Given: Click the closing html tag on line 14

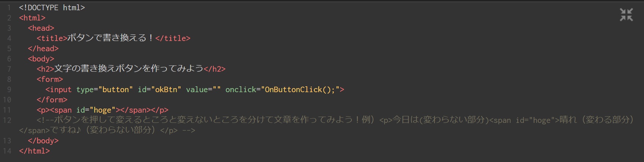Looking at the screenshot, I should click(34, 151).
